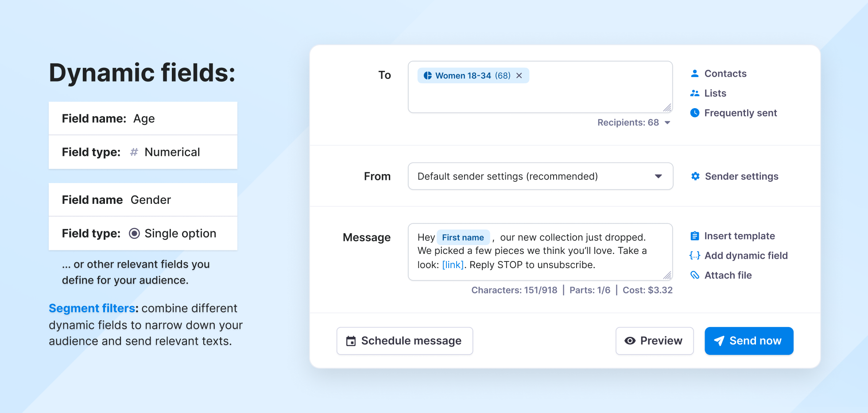This screenshot has height=413, width=868.
Task: Click the segment pie icon in Women 18-34 chip
Action: (428, 76)
